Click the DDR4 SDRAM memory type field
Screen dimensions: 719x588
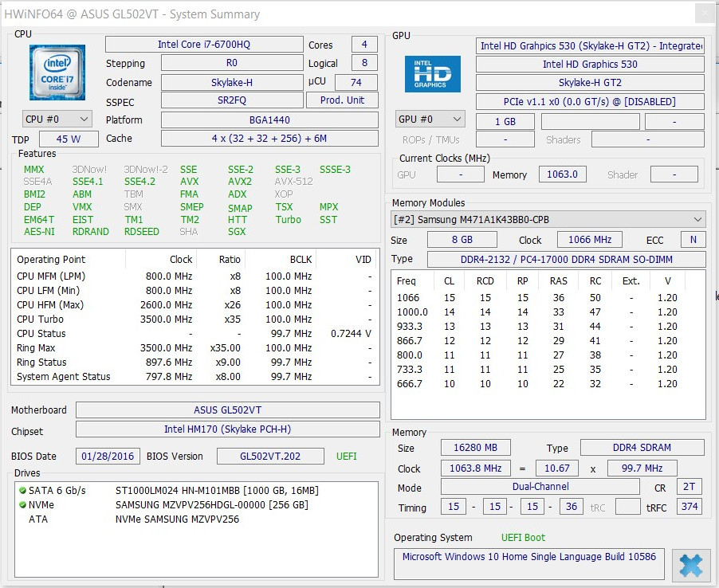click(x=642, y=448)
